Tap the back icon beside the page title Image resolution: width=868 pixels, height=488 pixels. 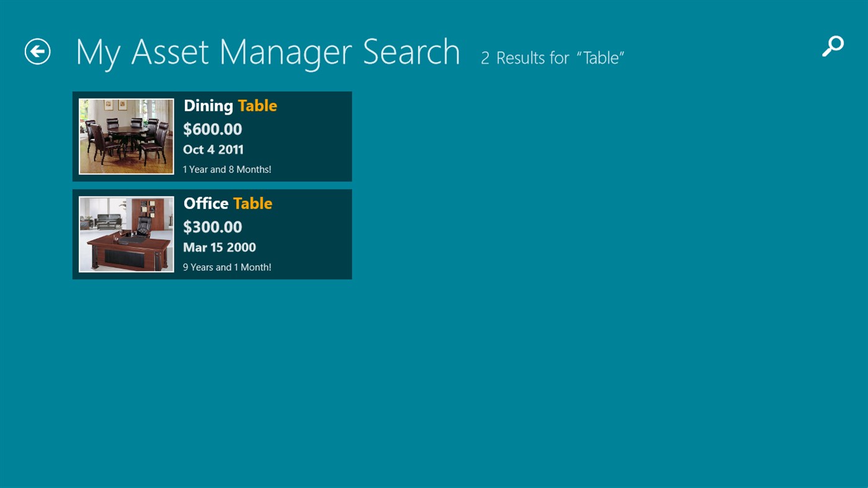pos(37,51)
